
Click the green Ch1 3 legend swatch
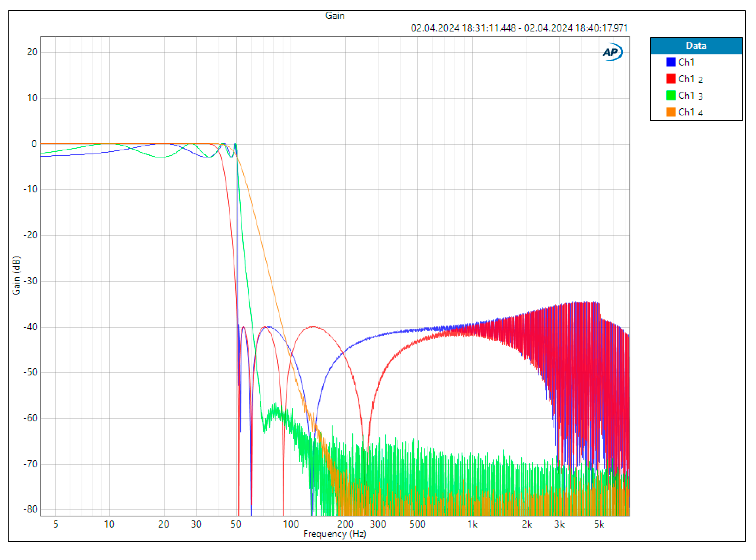[671, 95]
